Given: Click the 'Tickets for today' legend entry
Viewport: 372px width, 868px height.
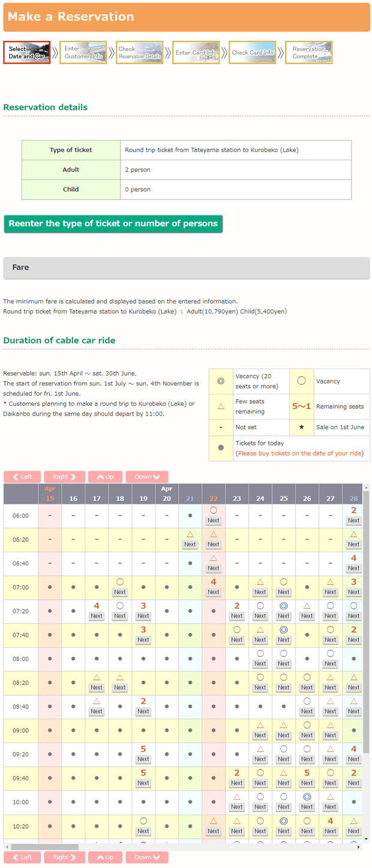Looking at the screenshot, I should (289, 448).
